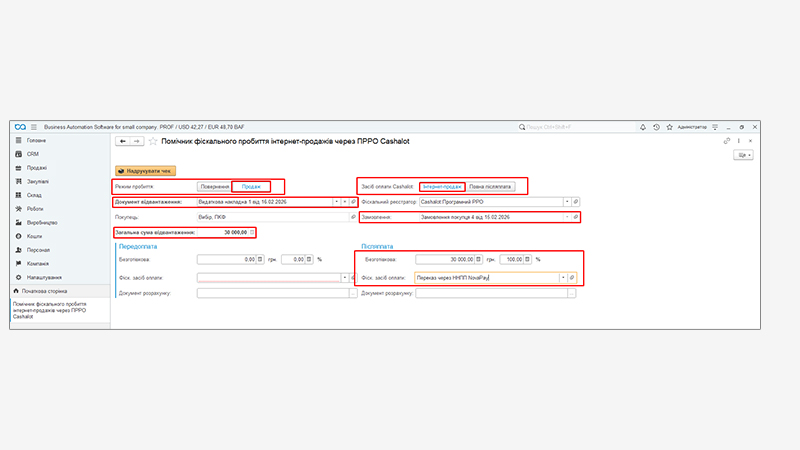
Task: Click the back navigation arrow
Action: click(x=123, y=142)
